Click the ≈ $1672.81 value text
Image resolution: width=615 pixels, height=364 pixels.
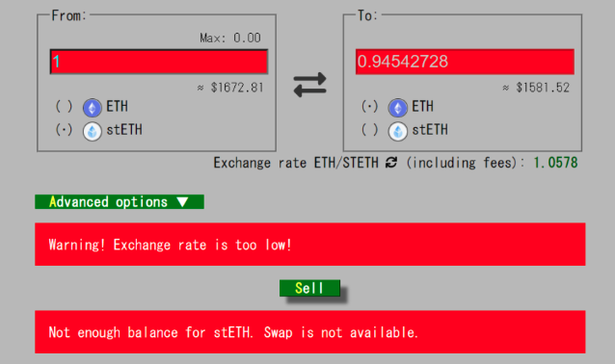click(230, 88)
